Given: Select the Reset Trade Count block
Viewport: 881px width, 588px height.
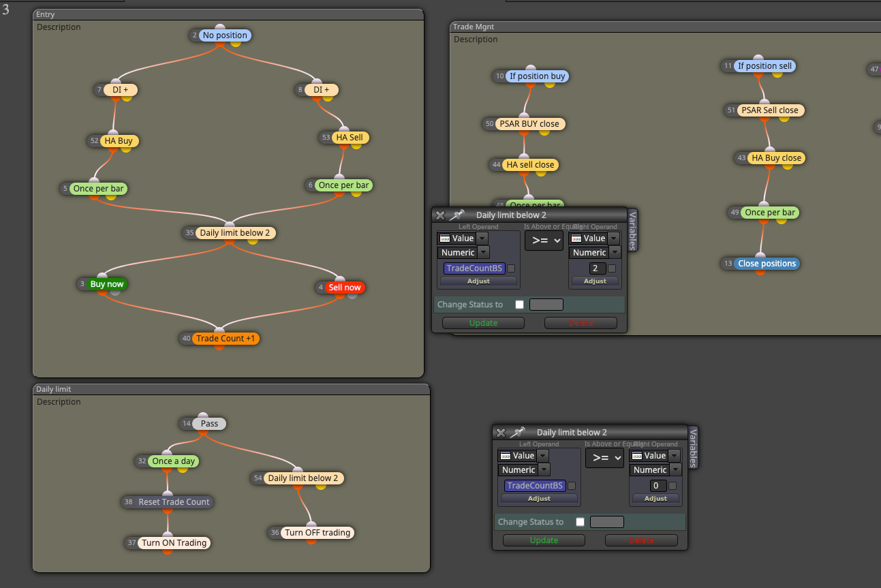Looking at the screenshot, I should [174, 502].
